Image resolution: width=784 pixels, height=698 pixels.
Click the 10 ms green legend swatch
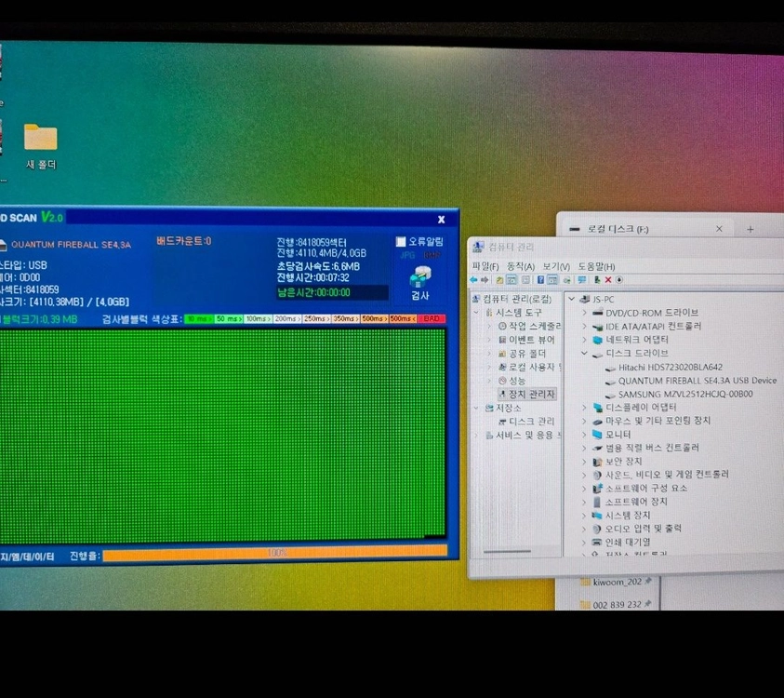tap(199, 318)
